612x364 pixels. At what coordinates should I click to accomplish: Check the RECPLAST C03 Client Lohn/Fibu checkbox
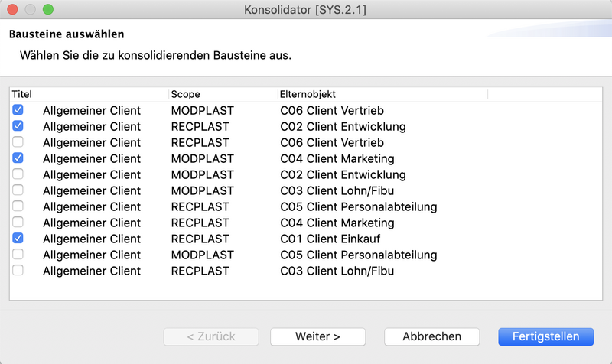(18, 270)
